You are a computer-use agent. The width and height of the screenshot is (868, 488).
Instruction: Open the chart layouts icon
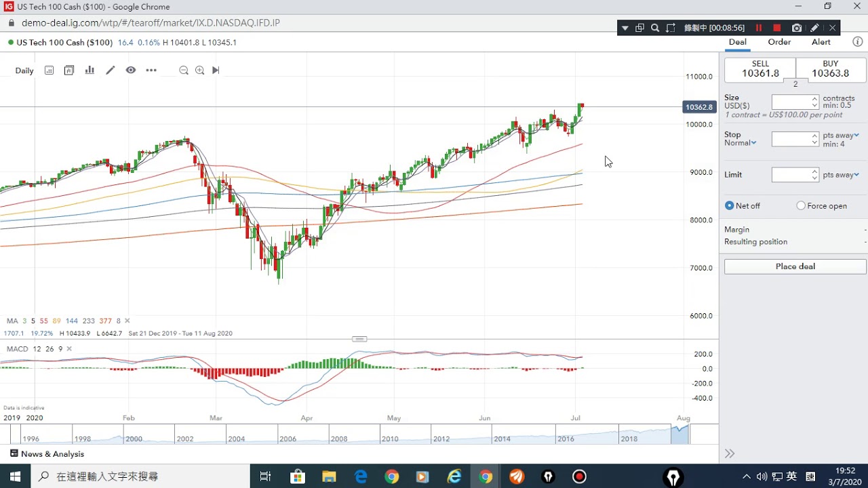[68, 70]
